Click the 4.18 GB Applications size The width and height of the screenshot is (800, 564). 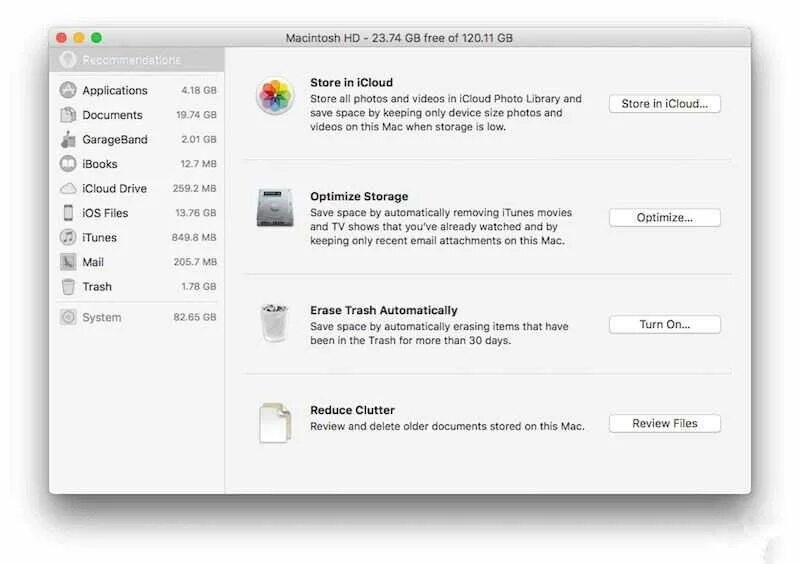coord(199,90)
